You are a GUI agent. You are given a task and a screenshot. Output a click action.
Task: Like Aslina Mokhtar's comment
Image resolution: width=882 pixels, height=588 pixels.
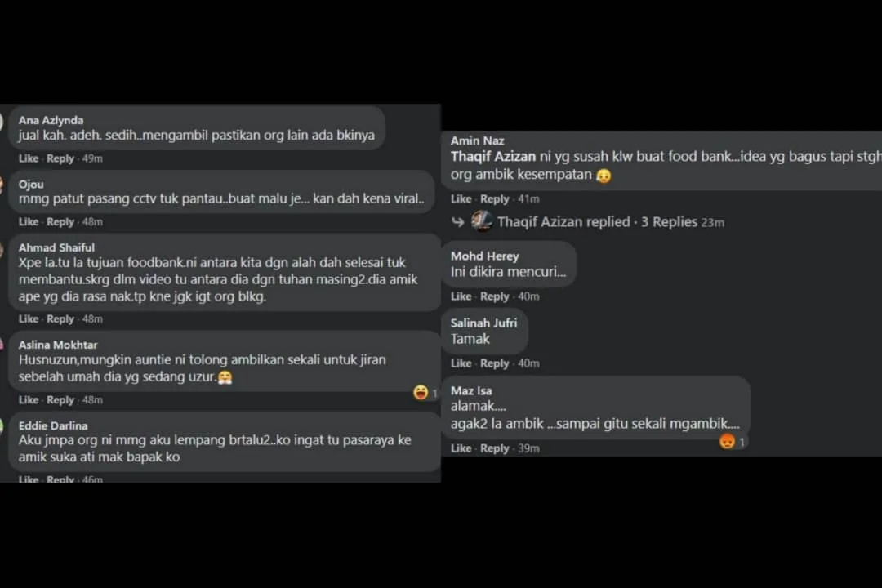tap(28, 400)
